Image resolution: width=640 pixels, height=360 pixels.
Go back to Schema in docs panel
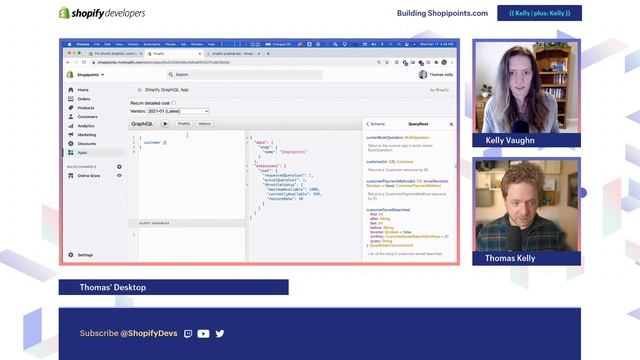click(x=376, y=124)
